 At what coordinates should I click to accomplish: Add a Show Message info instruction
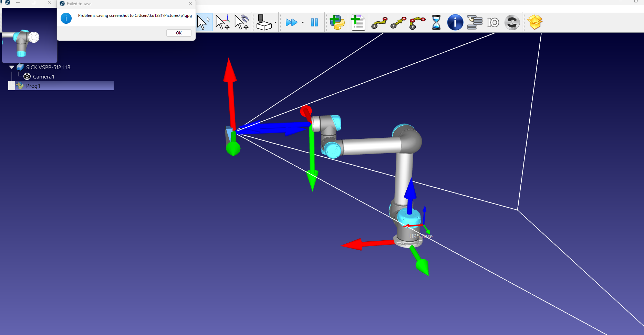tap(455, 23)
